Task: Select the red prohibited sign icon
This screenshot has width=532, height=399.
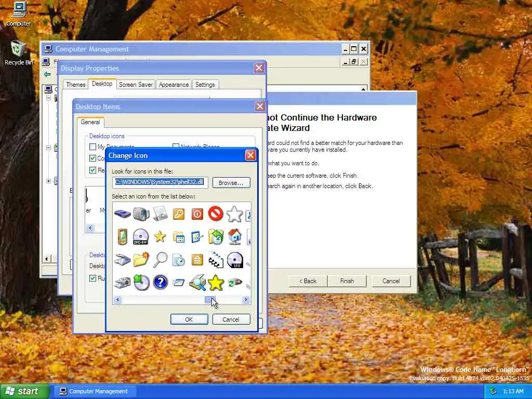Action: coord(216,214)
